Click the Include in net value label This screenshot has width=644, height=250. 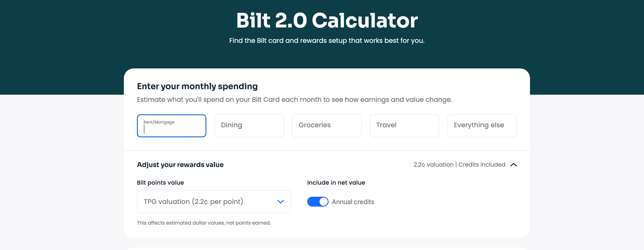336,182
